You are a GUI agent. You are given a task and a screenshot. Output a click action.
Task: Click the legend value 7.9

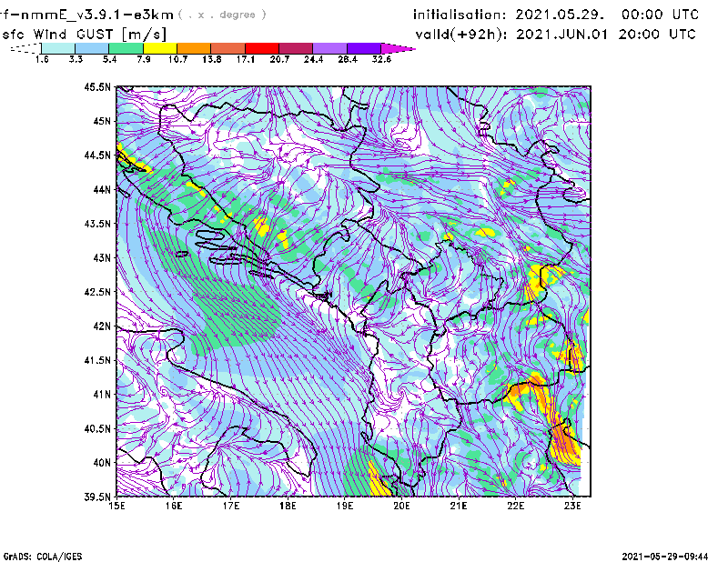144,59
